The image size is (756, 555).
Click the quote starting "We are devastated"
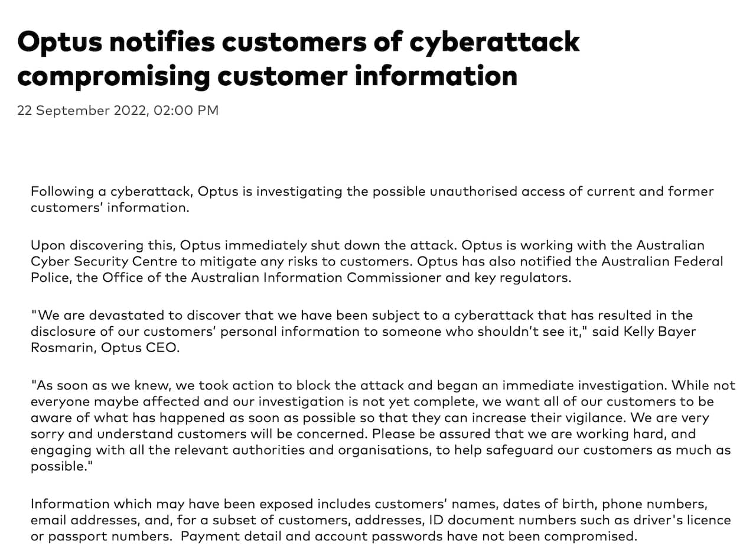point(363,331)
